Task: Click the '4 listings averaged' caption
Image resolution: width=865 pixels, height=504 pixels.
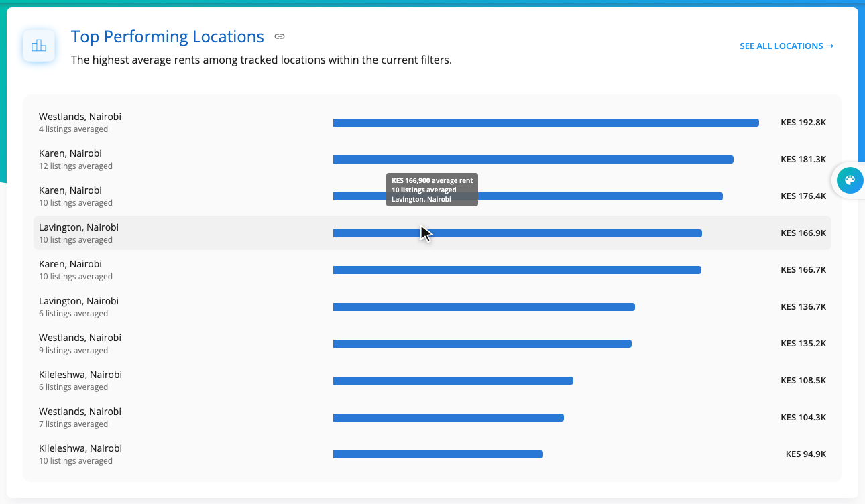Action: [x=73, y=129]
